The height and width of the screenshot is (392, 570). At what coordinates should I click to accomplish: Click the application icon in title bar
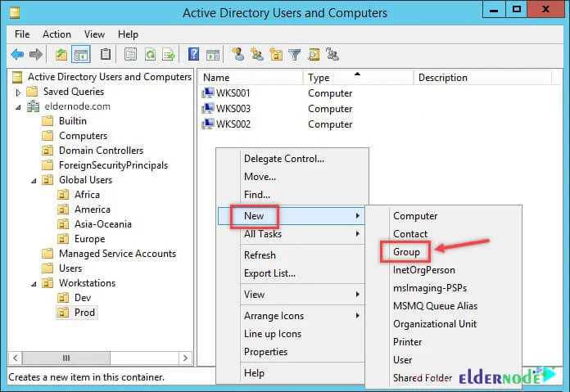[15, 13]
